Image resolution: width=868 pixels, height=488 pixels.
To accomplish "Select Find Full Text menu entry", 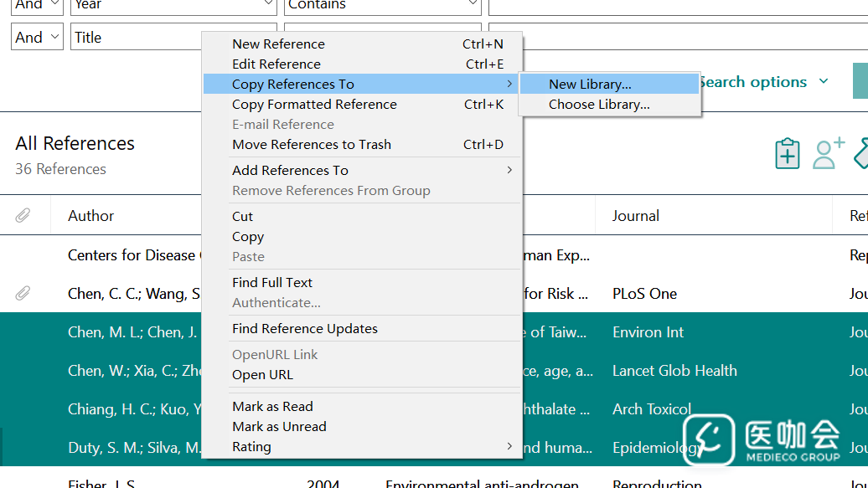I will (x=272, y=283).
